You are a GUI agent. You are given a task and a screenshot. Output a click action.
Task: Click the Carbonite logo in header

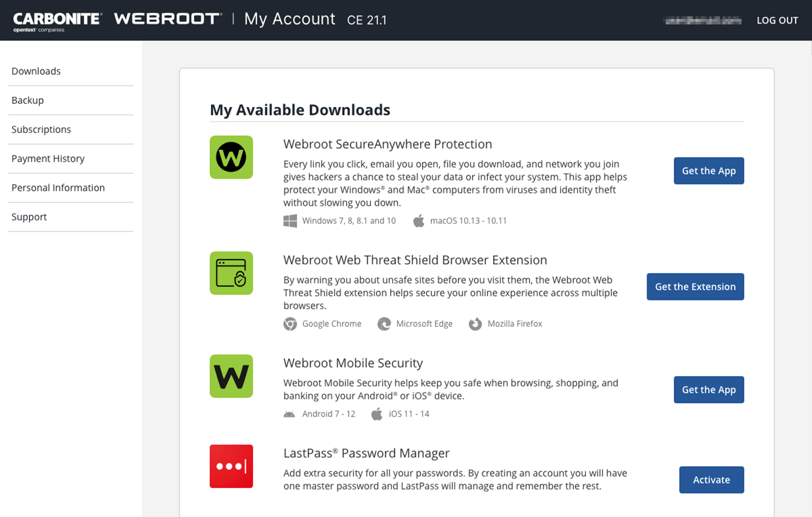coord(57,21)
